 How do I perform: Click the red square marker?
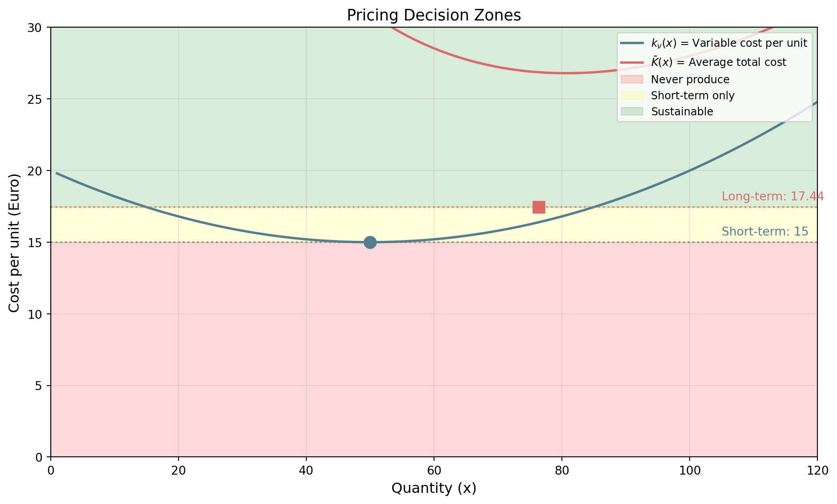tap(539, 207)
